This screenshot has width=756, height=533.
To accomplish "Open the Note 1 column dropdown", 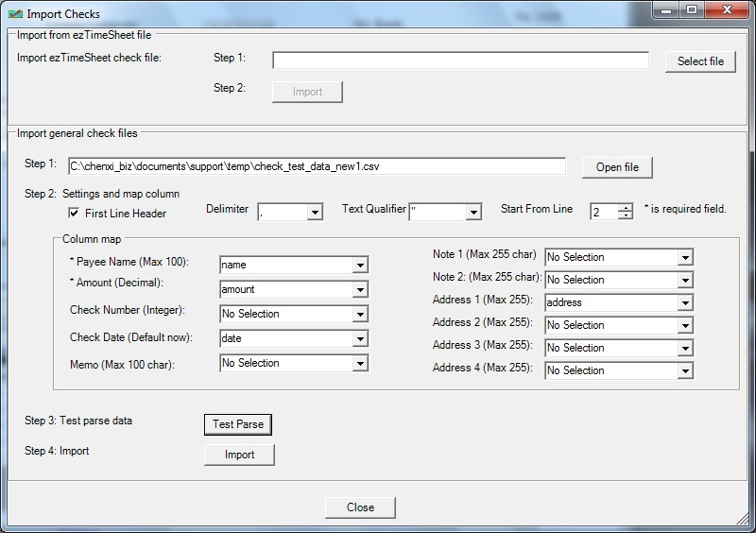I will click(684, 257).
